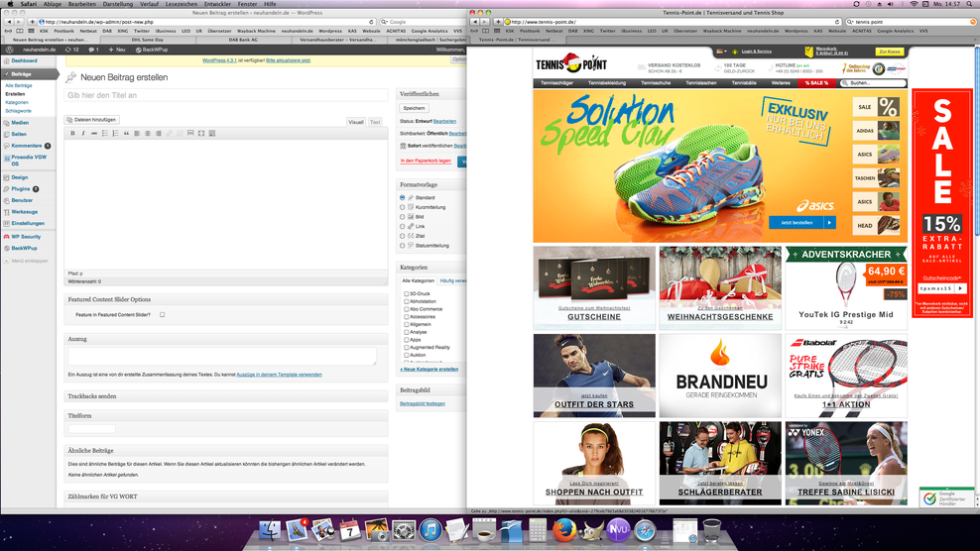Select the Link format radio button
The height and width of the screenshot is (551, 980).
click(403, 226)
